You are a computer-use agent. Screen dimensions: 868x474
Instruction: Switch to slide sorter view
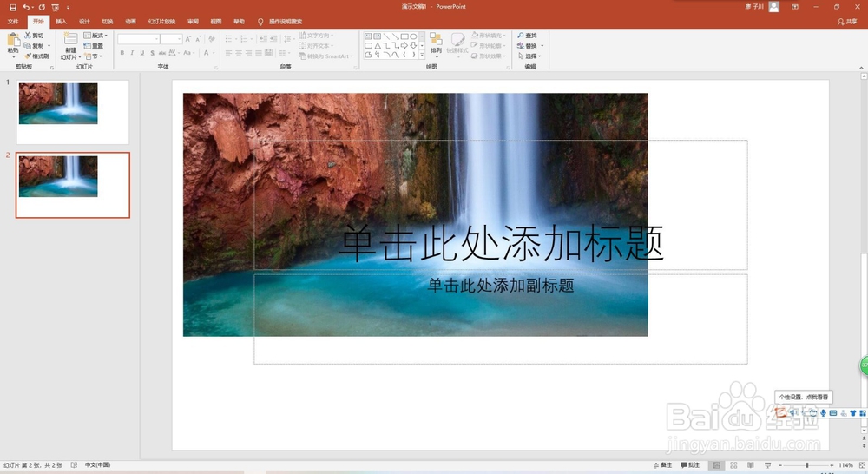tap(733, 465)
